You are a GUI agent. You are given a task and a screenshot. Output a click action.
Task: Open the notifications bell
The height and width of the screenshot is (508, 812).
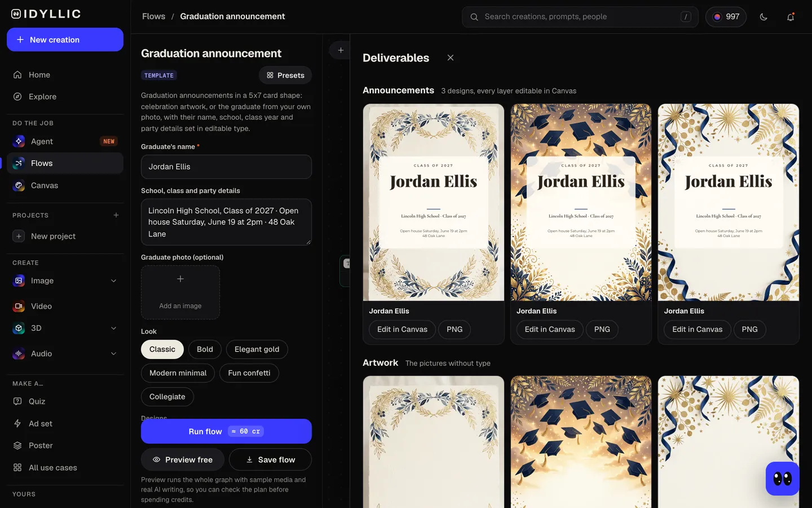point(791,17)
